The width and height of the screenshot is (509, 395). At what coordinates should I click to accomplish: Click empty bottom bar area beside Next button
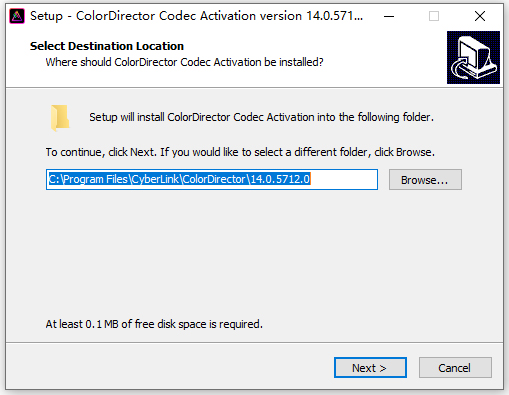click(167, 367)
